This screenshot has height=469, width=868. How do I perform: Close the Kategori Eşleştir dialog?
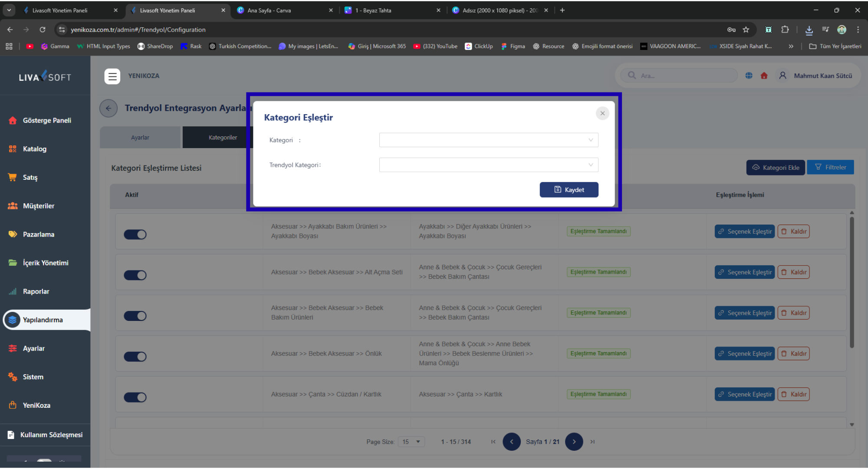click(602, 113)
